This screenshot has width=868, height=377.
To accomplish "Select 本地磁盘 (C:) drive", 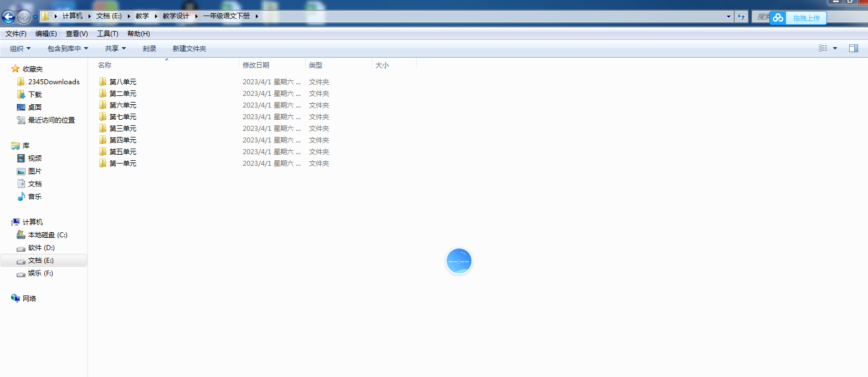I will pos(48,235).
